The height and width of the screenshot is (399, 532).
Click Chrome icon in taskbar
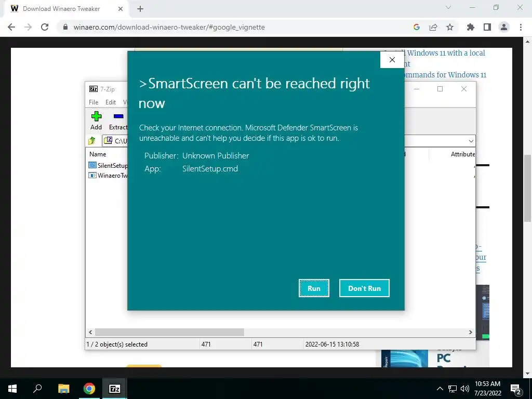(89, 389)
